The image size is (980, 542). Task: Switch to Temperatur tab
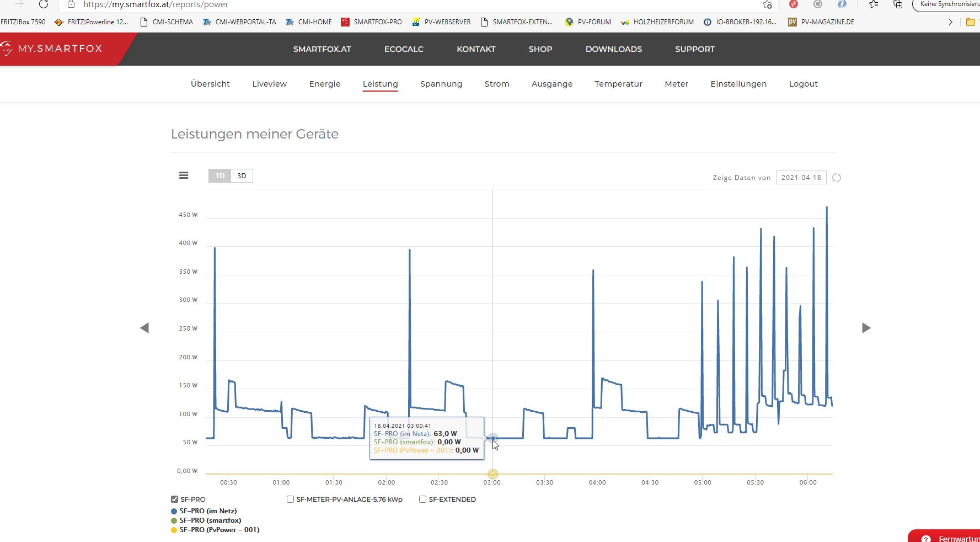point(618,84)
